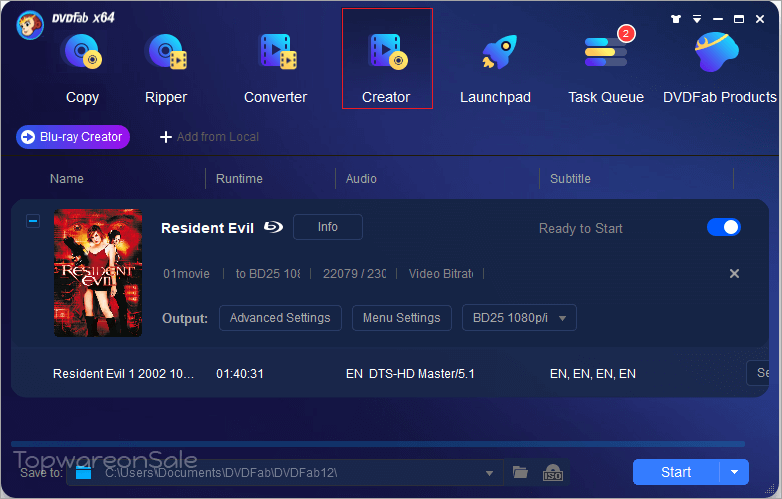Click the Resident Evil poster thumbnail
782x499 pixels.
click(98, 273)
